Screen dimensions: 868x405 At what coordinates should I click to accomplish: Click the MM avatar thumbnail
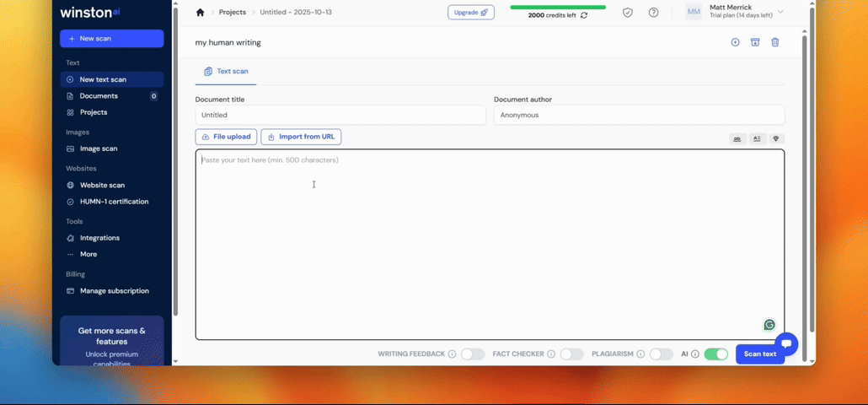point(694,12)
